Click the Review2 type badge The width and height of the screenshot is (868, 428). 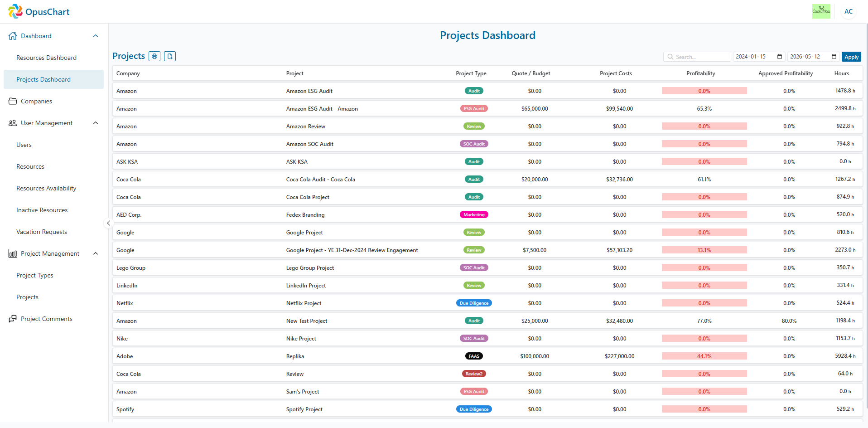[474, 374]
